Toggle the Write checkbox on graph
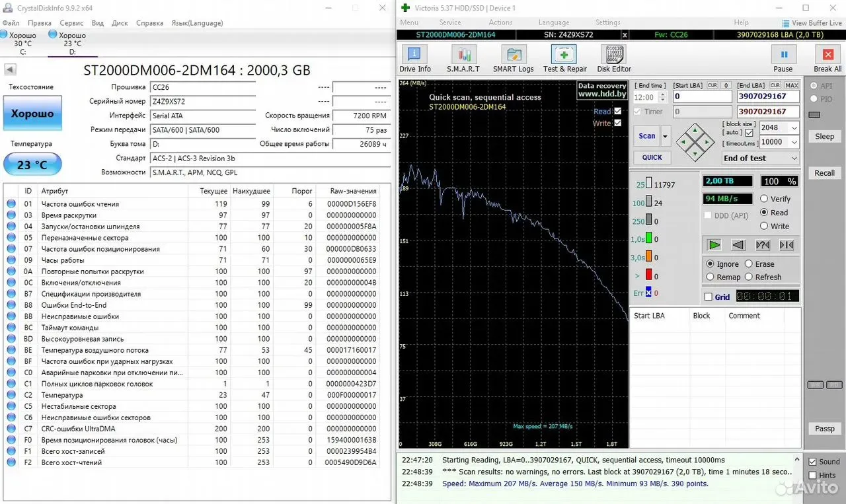 (618, 123)
